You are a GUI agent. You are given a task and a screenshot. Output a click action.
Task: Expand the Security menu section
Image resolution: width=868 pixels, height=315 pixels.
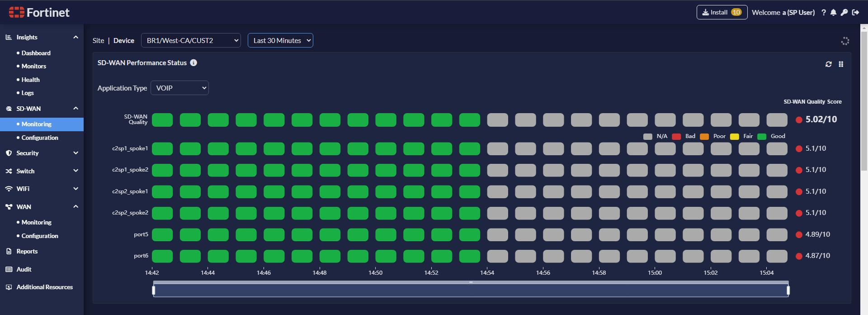click(75, 153)
